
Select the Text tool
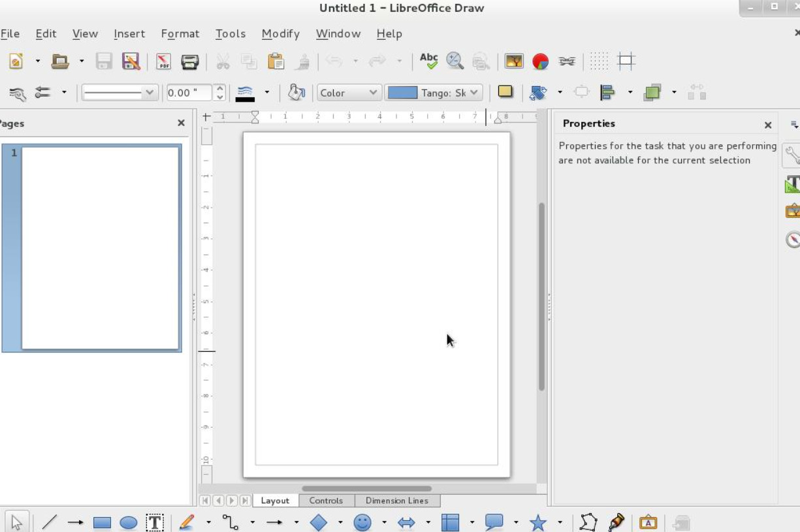pos(154,522)
